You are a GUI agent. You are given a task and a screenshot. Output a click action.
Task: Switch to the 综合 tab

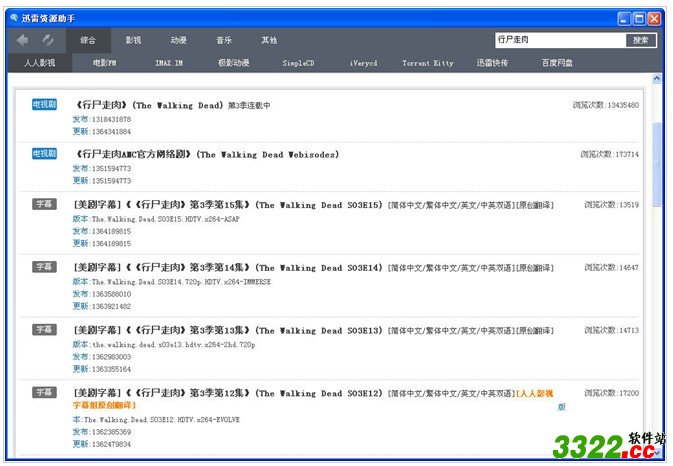click(88, 40)
